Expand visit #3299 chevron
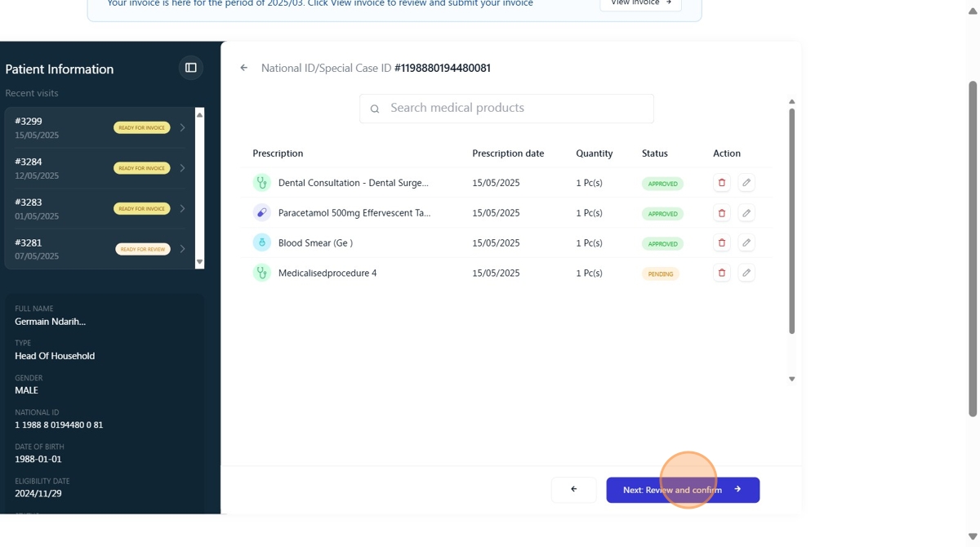The height and width of the screenshot is (547, 980). point(182,127)
